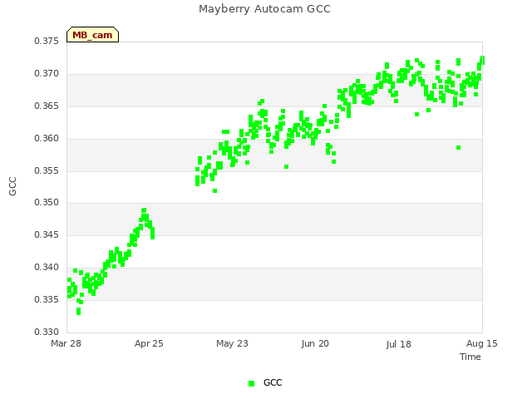Image resolution: width=532 pixels, height=399 pixels.
Task: Click the 0.350 y-axis tick label
Action: (x=47, y=203)
